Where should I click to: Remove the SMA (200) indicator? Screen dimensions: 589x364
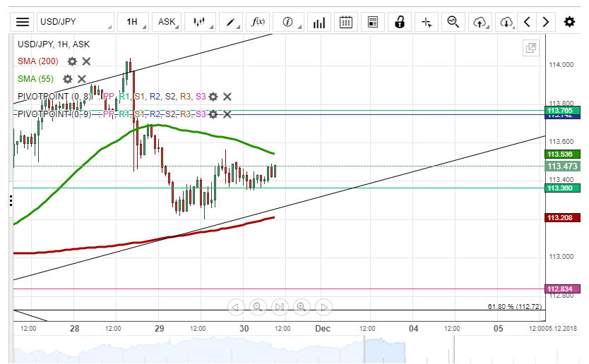pos(86,61)
